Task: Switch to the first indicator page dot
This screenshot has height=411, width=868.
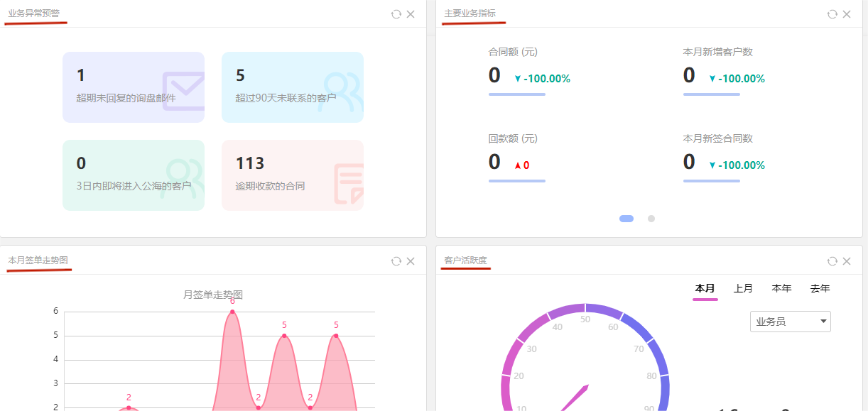Action: [x=626, y=219]
